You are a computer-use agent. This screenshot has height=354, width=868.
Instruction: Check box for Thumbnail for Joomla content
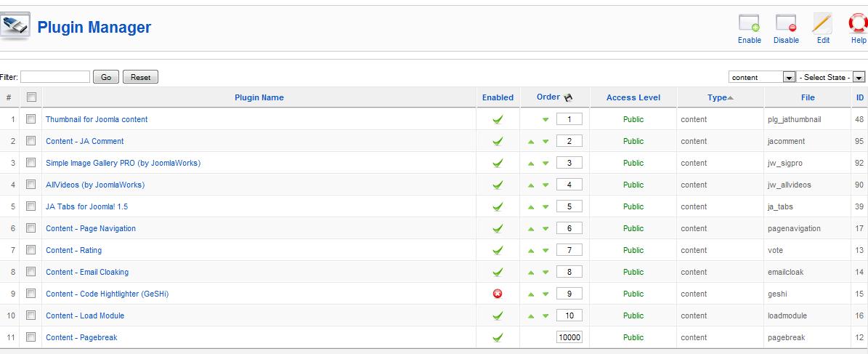point(31,118)
